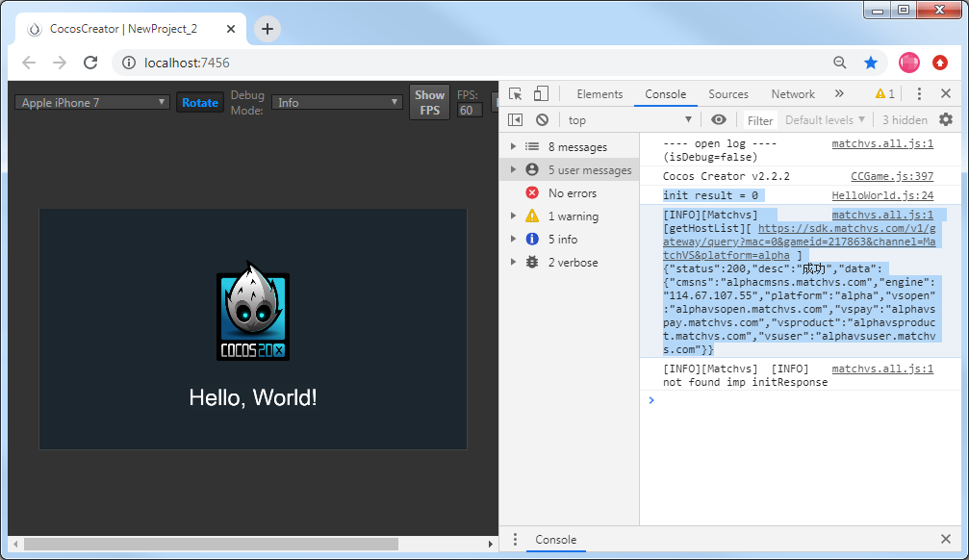Viewport: 969px width, 560px height.
Task: Open the DevTools three-dot customize menu
Action: (919, 94)
